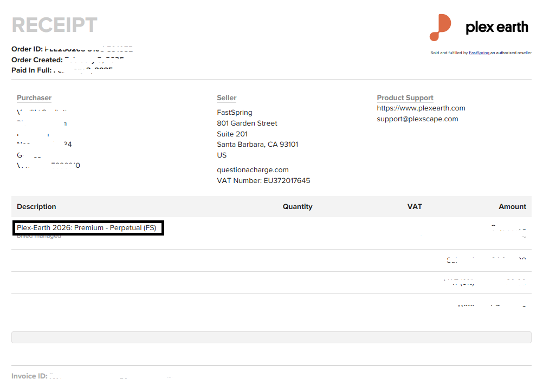This screenshot has width=543, height=392.
Task: Select the Product Support heading
Action: coord(405,98)
